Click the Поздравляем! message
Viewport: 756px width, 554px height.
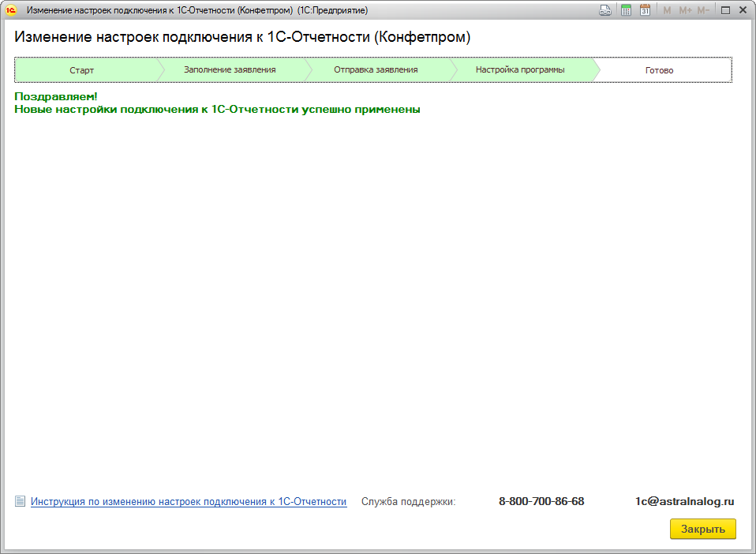click(56, 96)
